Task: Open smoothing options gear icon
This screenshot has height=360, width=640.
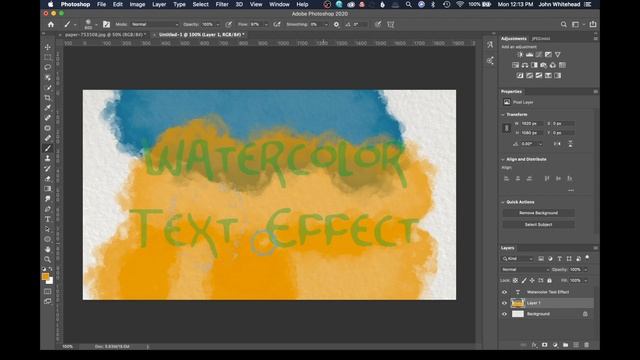Action: point(336,24)
